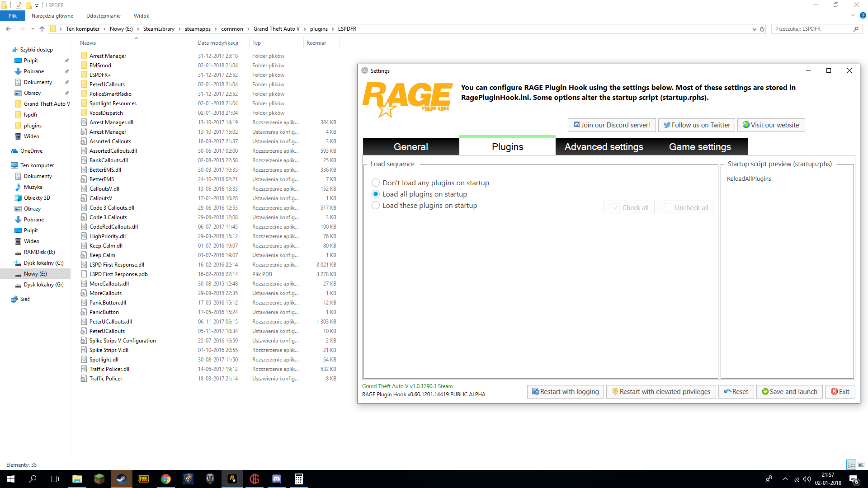Click the up-directory arrow in Explorer

point(42,29)
